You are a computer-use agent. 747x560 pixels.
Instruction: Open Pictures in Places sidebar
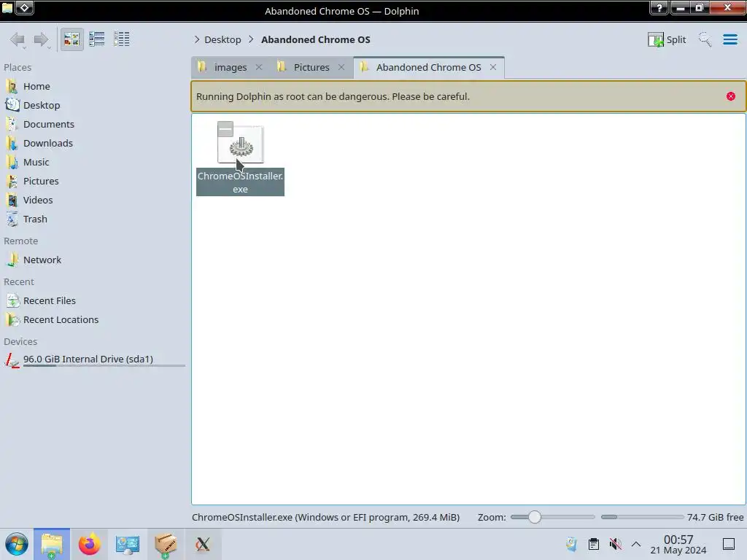41,182
